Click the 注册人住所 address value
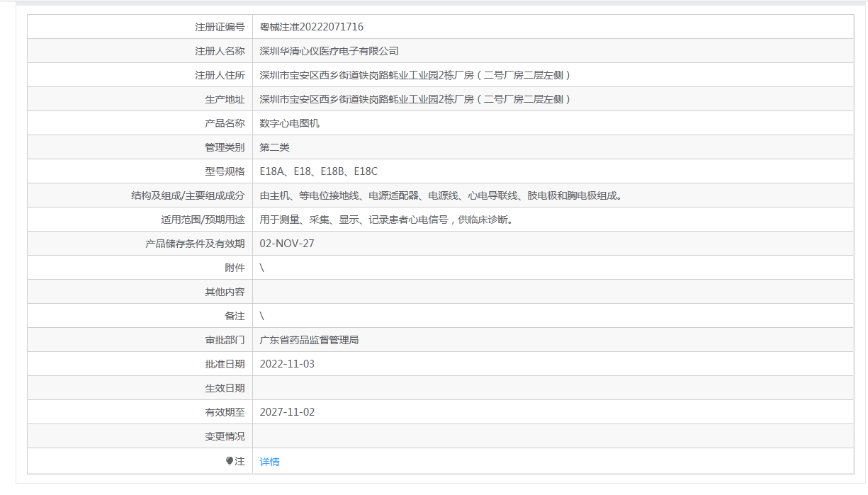 (415, 75)
